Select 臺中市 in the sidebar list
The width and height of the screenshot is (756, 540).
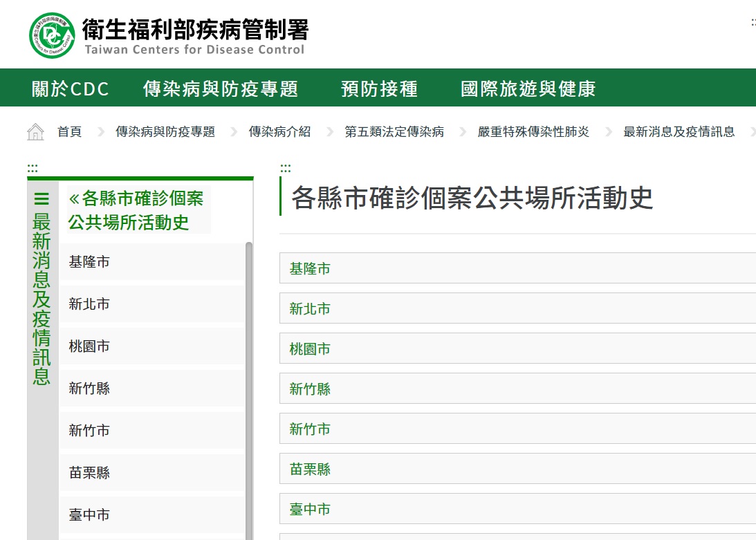[x=152, y=514]
